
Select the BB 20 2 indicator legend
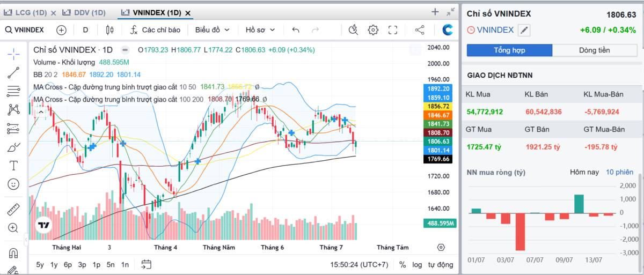(46, 75)
